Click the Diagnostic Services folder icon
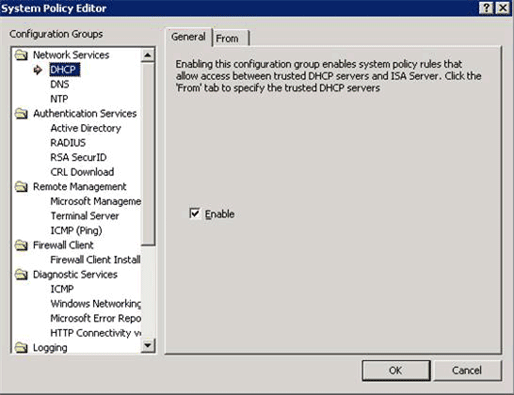Viewport: 514px width, 395px height. click(22, 275)
